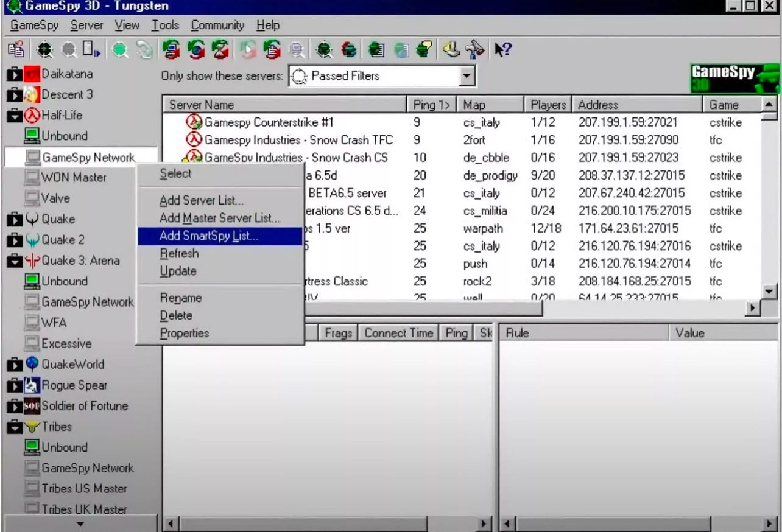The image size is (782, 532).
Task: Click the joystick toolbar icon
Action: click(451, 50)
